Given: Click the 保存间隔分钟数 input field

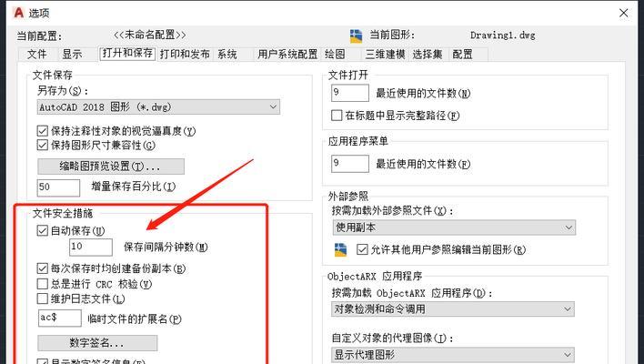Looking at the screenshot, I should [91, 248].
